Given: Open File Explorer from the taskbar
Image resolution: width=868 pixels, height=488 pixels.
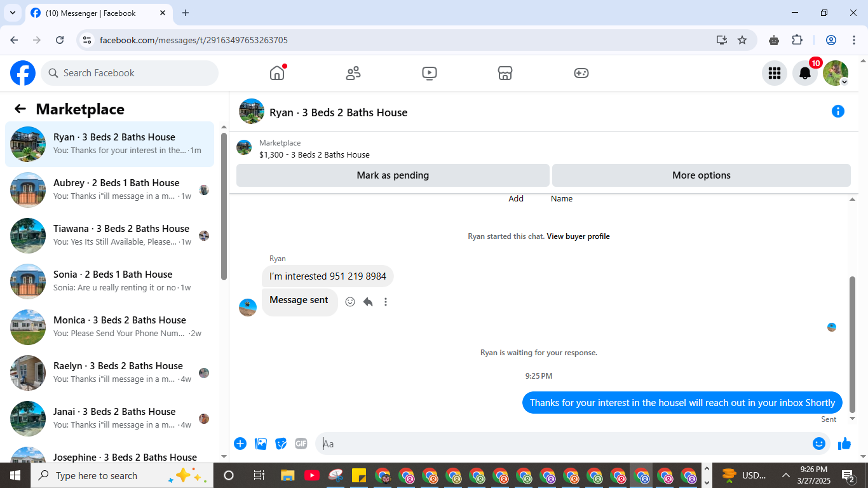Looking at the screenshot, I should click(x=288, y=475).
